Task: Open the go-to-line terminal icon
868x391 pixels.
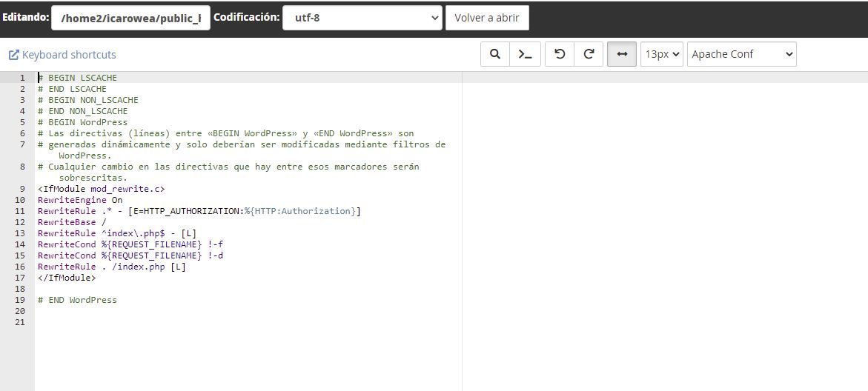Action: click(525, 54)
